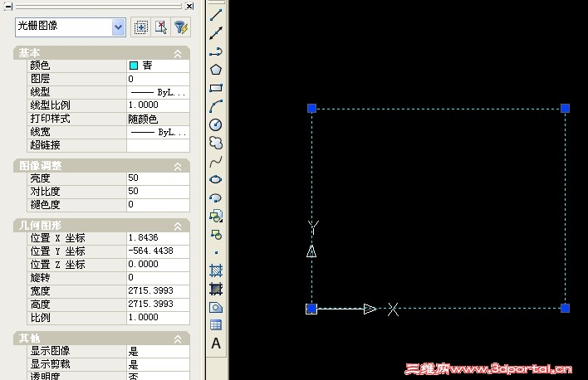The width and height of the screenshot is (588, 380).
Task: Select the Ellipse Arc tool
Action: pos(216,197)
